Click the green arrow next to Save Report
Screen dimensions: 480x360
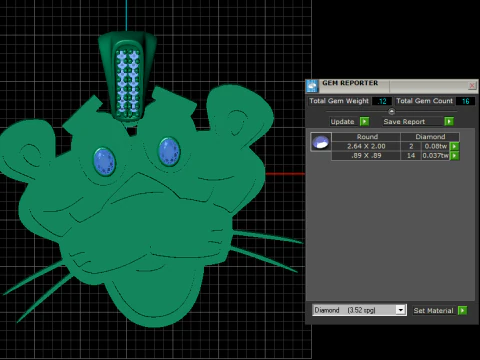click(449, 121)
